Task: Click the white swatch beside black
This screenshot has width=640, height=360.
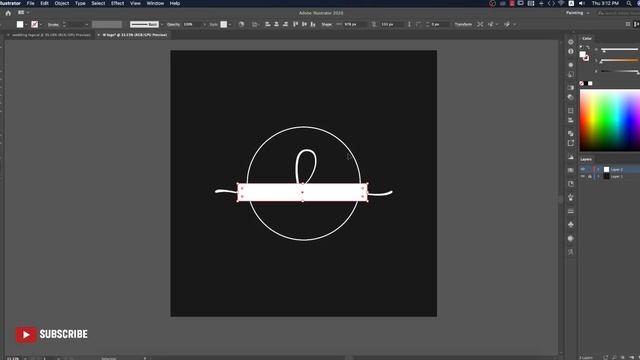Action: point(590,83)
